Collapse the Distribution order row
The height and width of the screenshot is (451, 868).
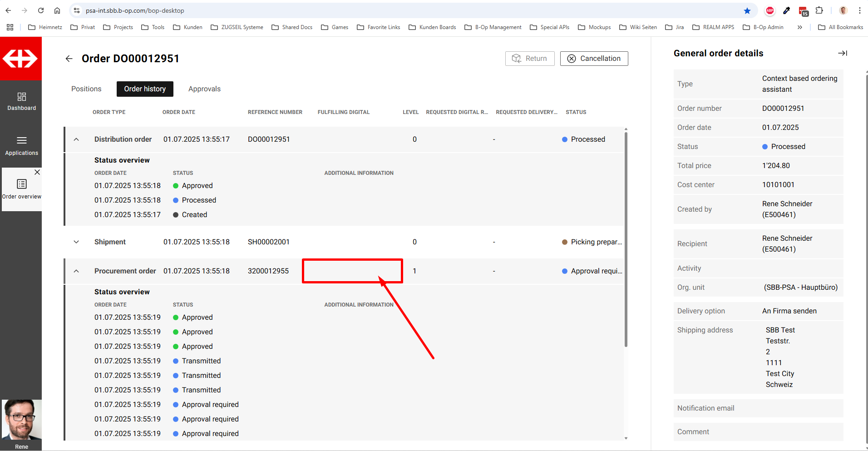point(76,139)
